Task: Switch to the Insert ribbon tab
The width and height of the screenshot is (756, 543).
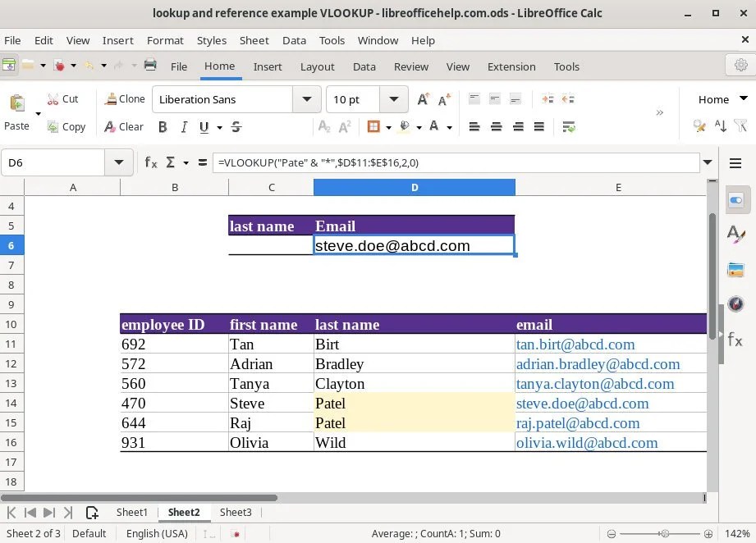Action: [x=268, y=66]
